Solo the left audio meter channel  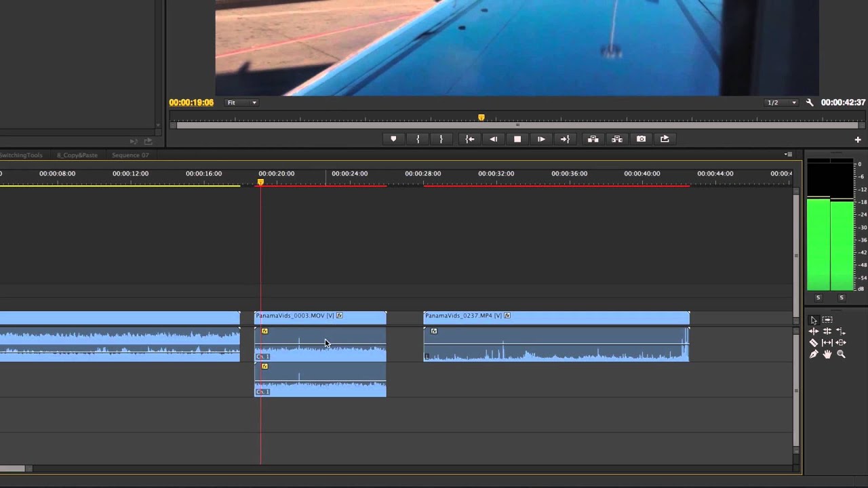(818, 298)
